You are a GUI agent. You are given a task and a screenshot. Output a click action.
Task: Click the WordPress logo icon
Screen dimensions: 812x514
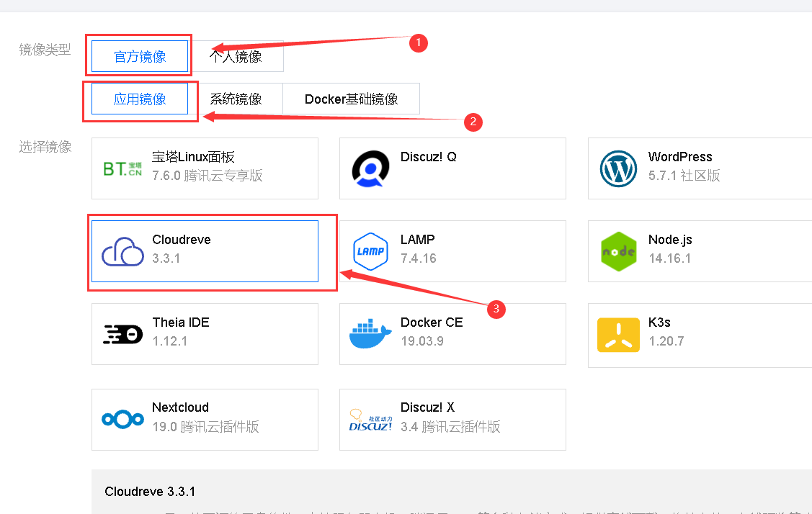[618, 168]
